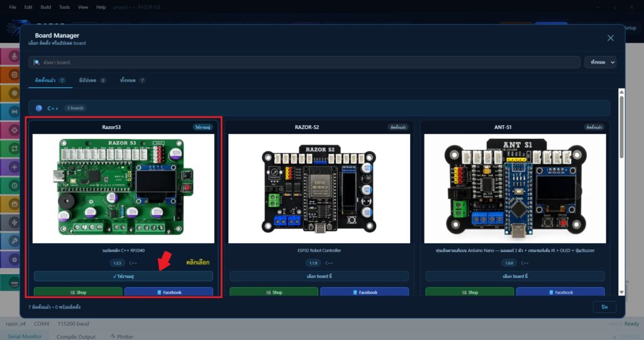Click the ติดตั้งแล้ว badge on RAZOR-S2 card
The width and height of the screenshot is (644, 340).
coord(398,128)
